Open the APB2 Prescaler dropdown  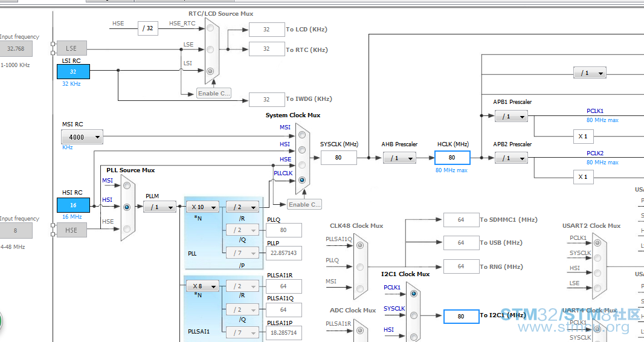tap(511, 158)
